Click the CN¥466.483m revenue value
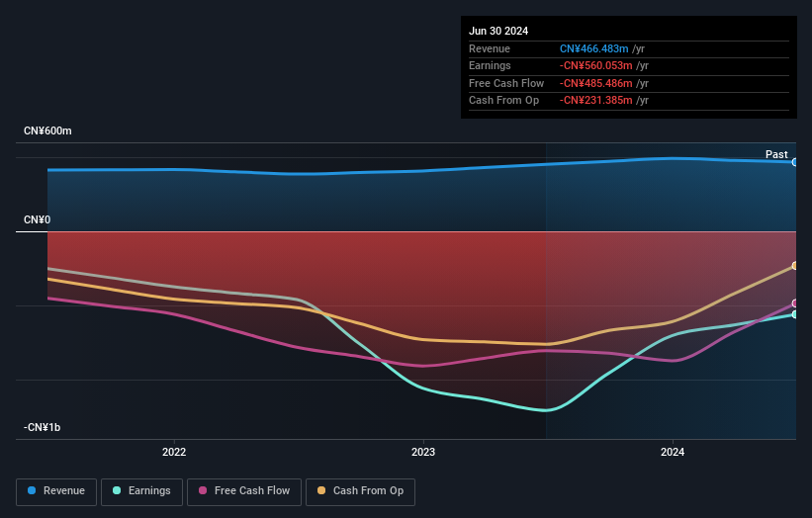812x518 pixels. click(594, 48)
